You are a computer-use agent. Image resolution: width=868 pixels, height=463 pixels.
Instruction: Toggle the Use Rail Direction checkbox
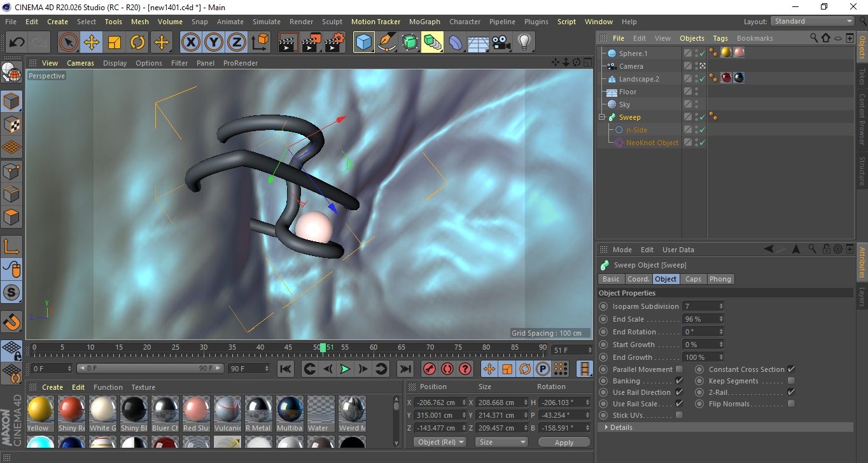pos(679,392)
